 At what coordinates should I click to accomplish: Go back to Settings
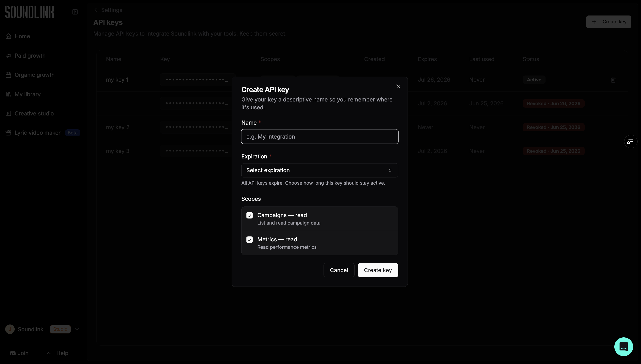tap(111, 10)
